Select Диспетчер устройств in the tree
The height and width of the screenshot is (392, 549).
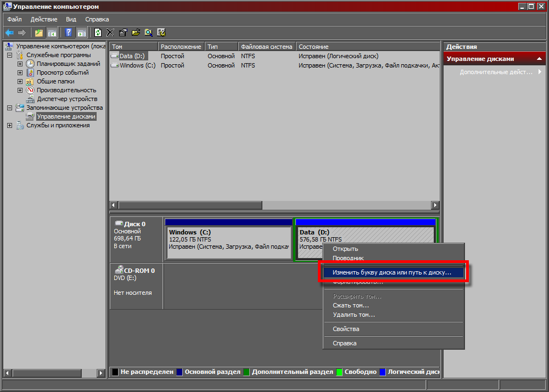click(67, 99)
